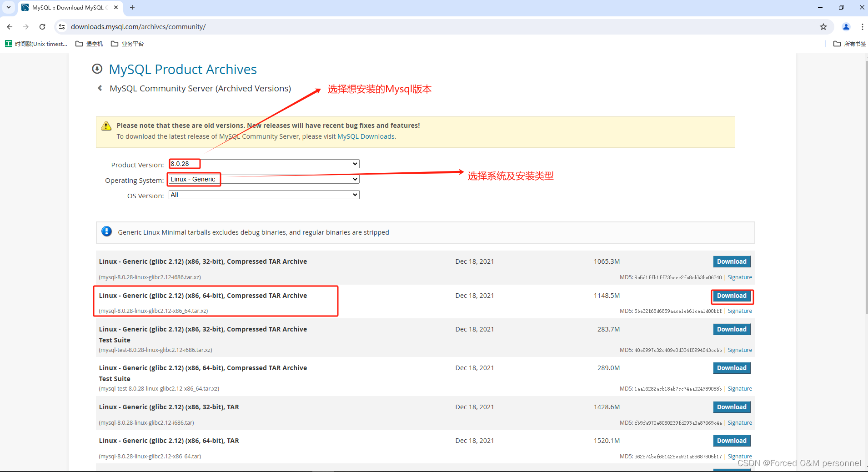Click the back chevron beside MySQL Community Server
The image size is (868, 472).
100,88
